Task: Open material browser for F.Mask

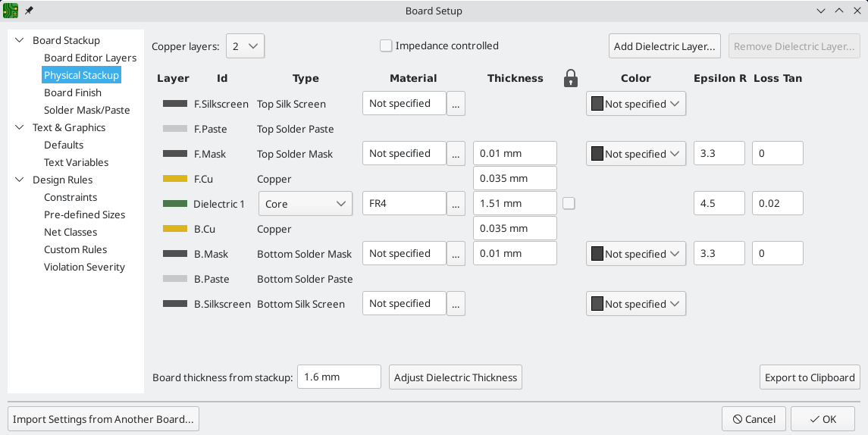Action: click(456, 154)
